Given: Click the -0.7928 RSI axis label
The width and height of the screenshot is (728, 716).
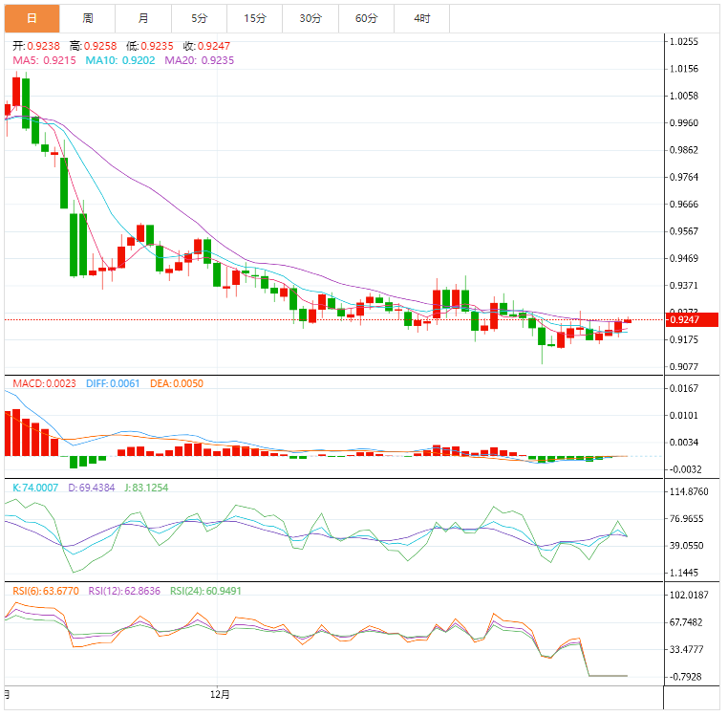Looking at the screenshot, I should (685, 677).
